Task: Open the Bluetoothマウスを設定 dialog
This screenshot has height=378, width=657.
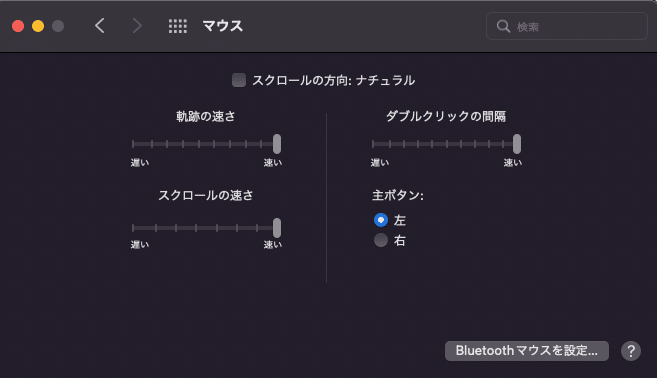Action: point(527,351)
